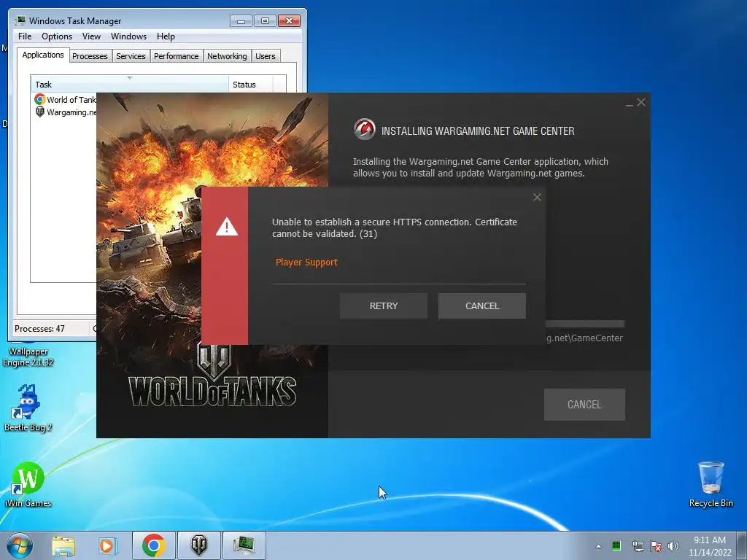Switch to the Services tab
Screen dimensions: 747x560
(x=131, y=56)
